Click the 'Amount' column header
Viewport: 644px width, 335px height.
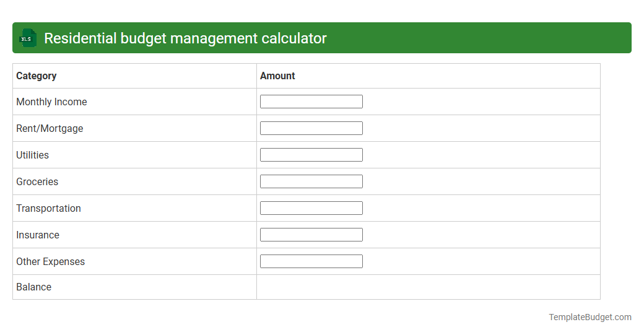coord(277,76)
